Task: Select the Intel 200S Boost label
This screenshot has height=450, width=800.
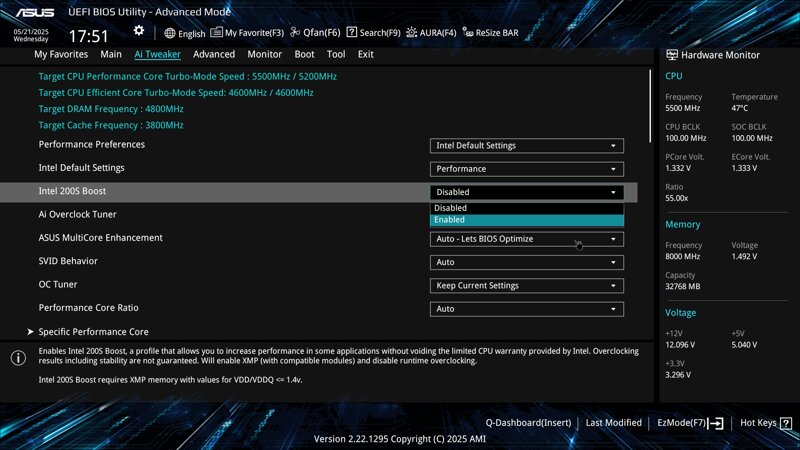Action: (72, 191)
